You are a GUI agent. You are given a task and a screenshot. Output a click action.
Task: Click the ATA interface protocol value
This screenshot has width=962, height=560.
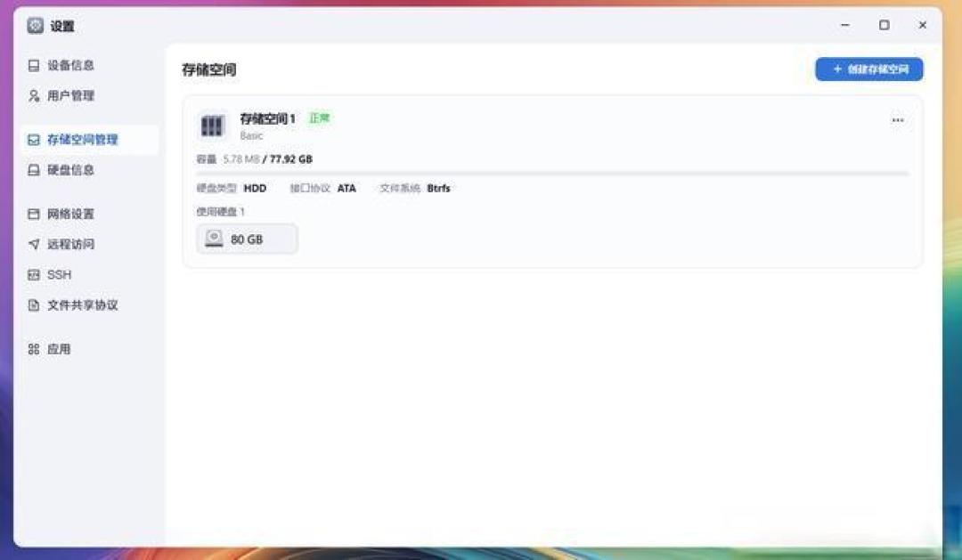point(346,189)
